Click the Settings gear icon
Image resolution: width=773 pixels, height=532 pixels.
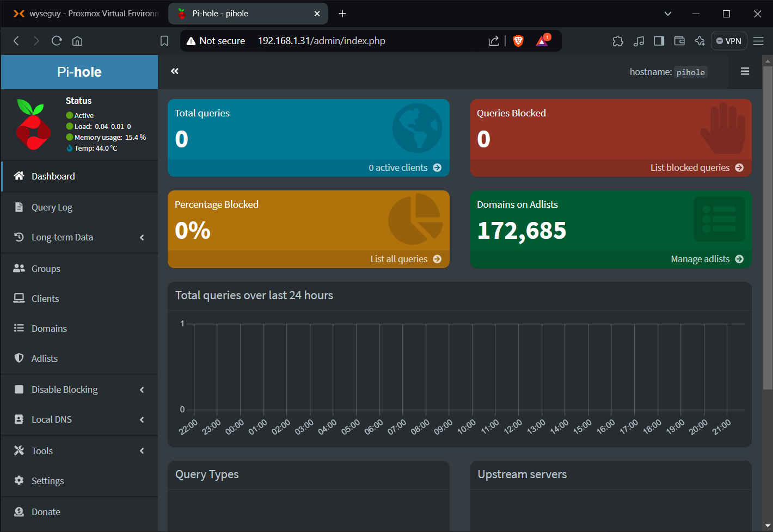[19, 480]
